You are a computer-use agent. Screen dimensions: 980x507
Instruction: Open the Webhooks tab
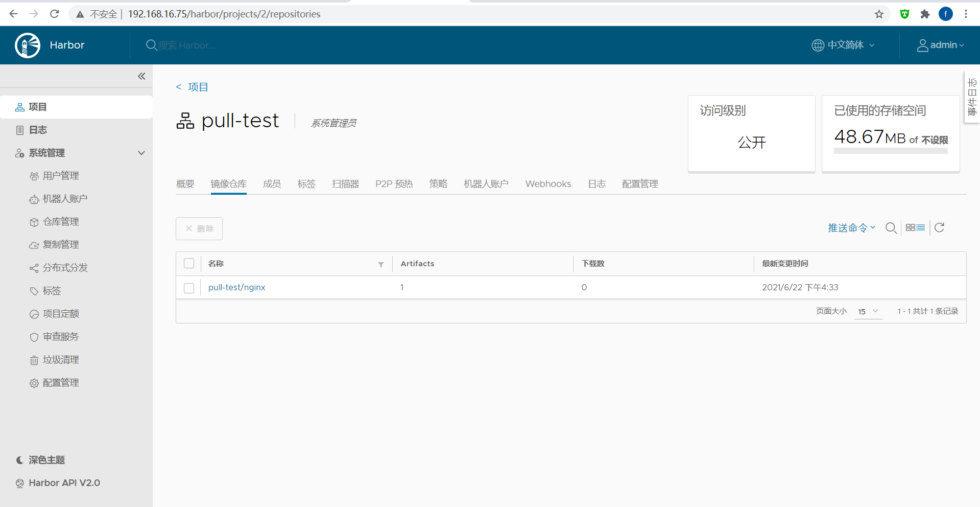pos(548,184)
